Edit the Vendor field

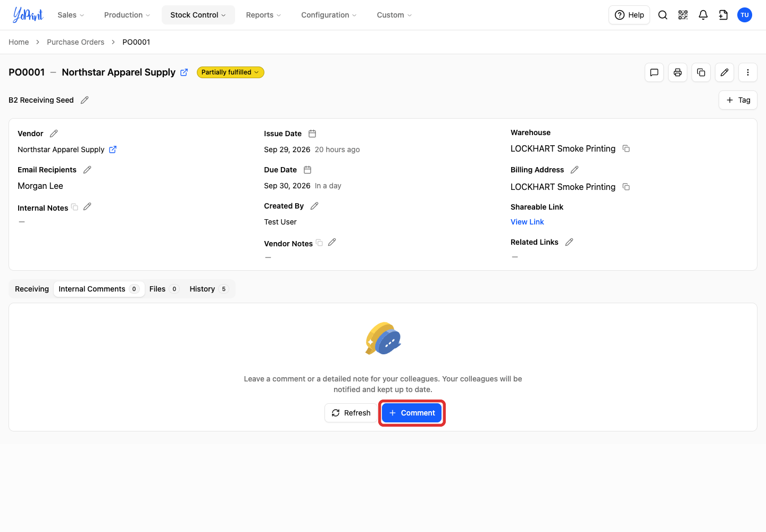coord(54,134)
